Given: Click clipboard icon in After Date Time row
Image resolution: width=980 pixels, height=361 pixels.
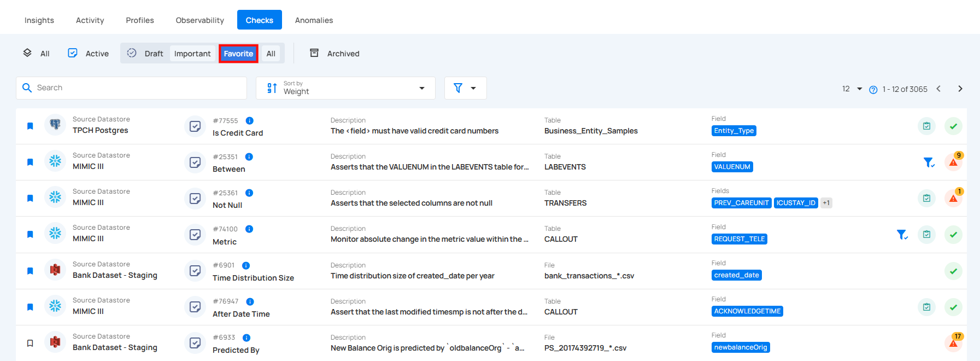Looking at the screenshot, I should point(926,307).
